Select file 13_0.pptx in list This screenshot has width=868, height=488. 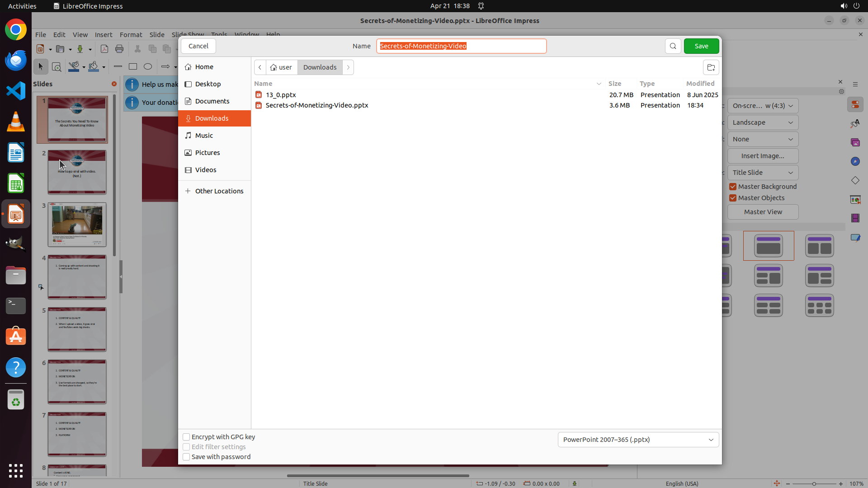coord(281,95)
